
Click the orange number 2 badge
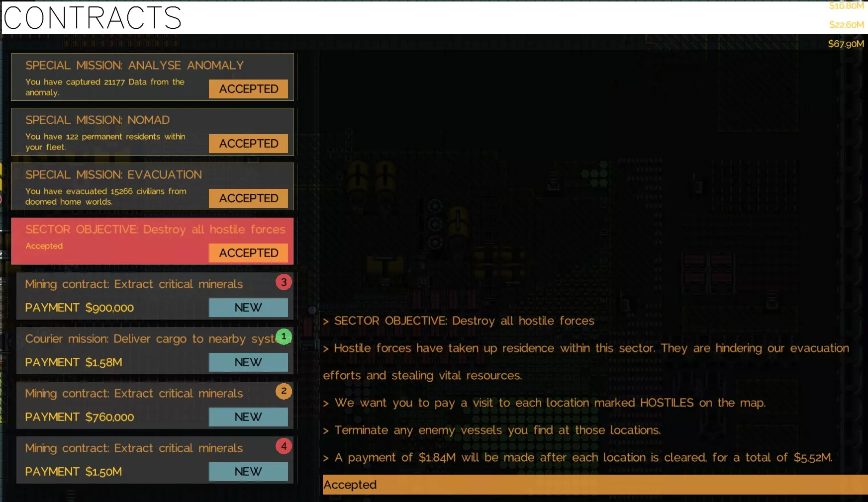(x=284, y=391)
